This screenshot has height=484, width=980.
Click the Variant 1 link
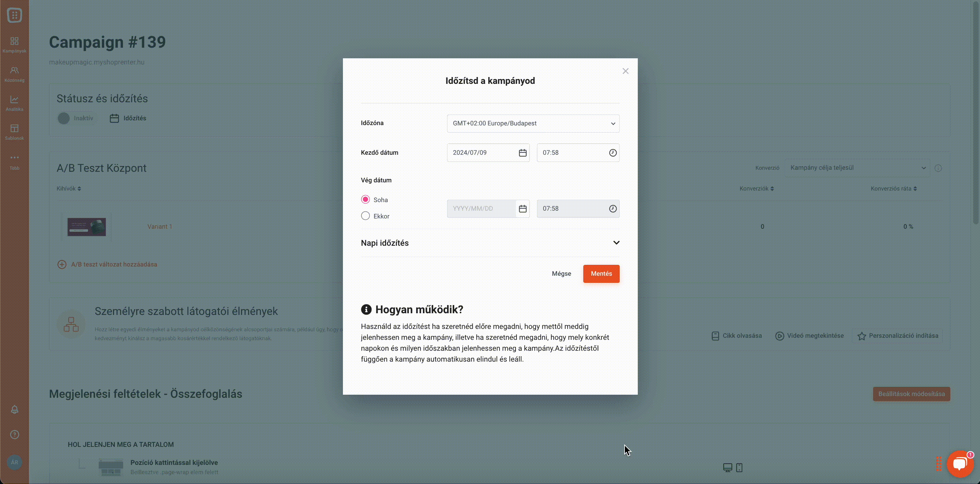pyautogui.click(x=160, y=227)
